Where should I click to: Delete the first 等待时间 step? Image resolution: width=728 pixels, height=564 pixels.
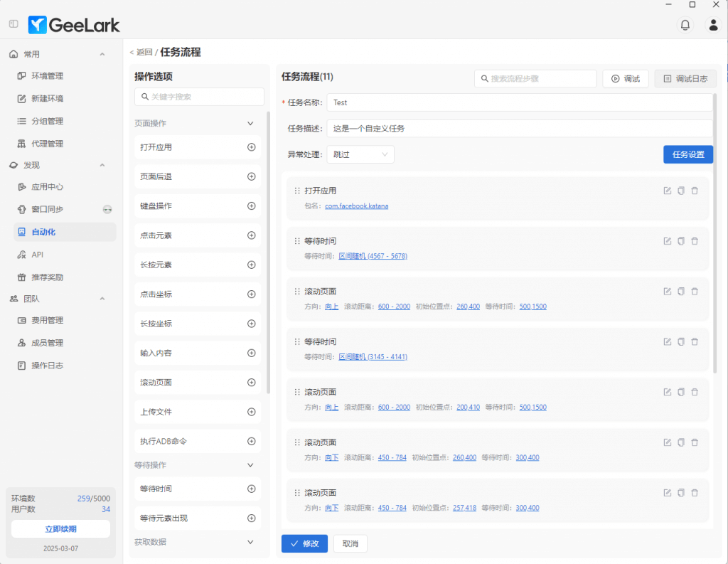point(695,241)
